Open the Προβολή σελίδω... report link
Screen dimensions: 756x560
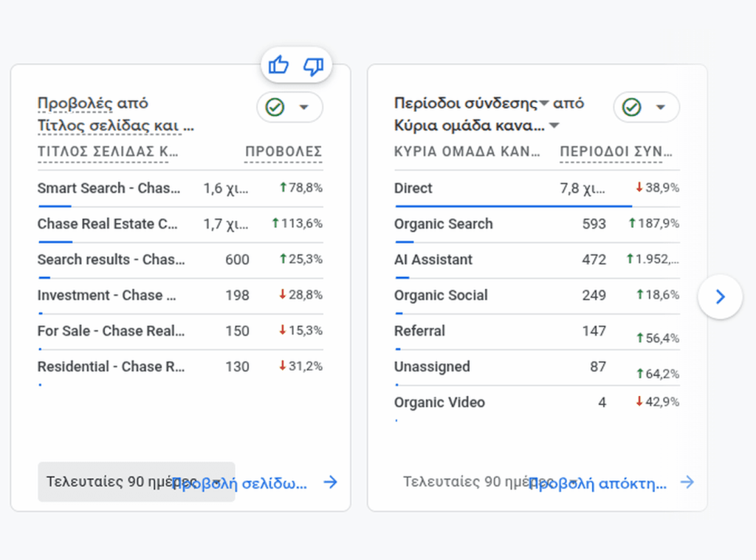click(x=240, y=483)
